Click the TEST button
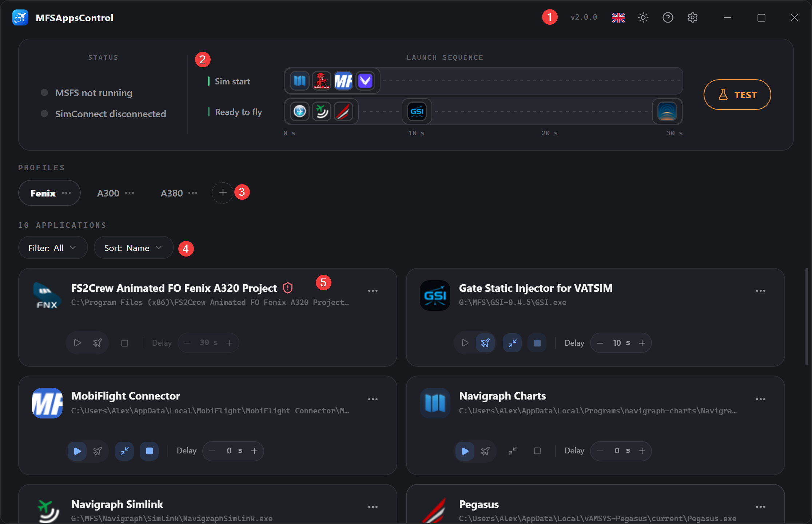Image resolution: width=812 pixels, height=524 pixels. coord(737,95)
